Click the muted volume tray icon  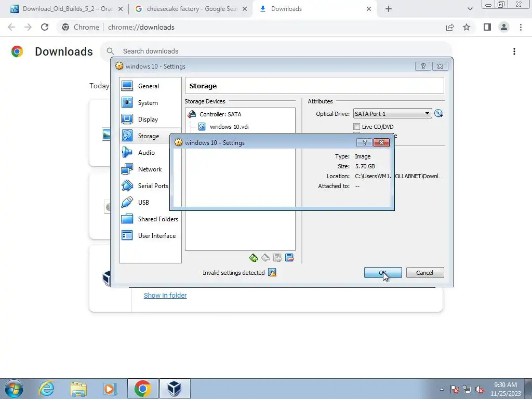(x=480, y=389)
